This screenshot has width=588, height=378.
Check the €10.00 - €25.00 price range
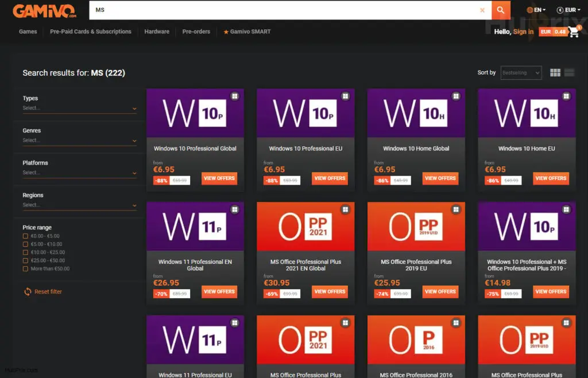pyautogui.click(x=25, y=252)
